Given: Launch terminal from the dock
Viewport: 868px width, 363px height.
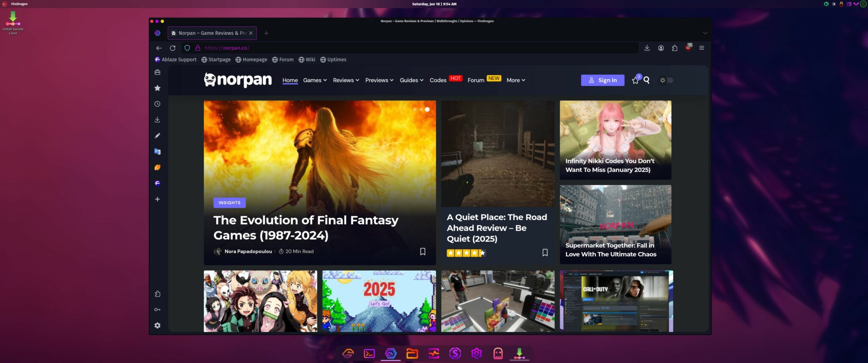Looking at the screenshot, I should [x=369, y=353].
